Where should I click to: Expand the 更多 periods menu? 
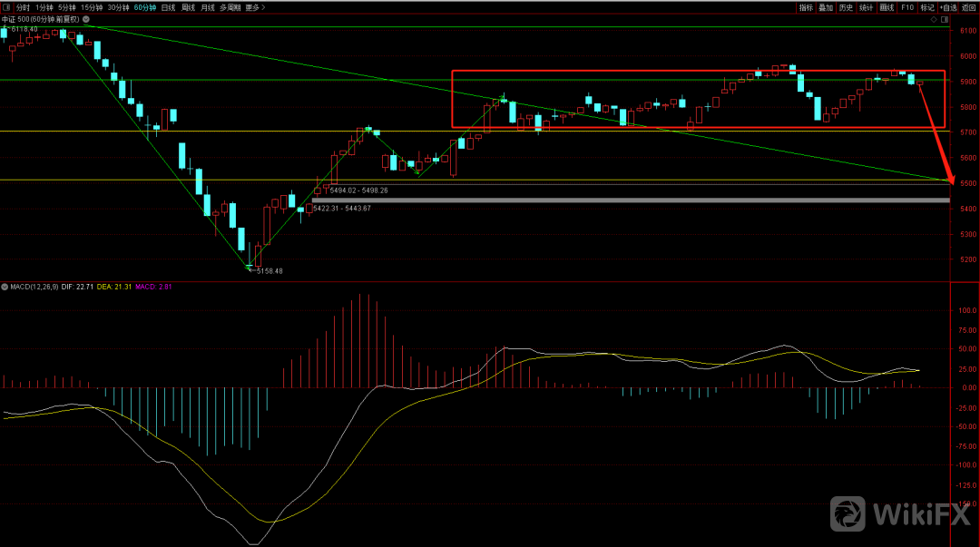coord(253,7)
